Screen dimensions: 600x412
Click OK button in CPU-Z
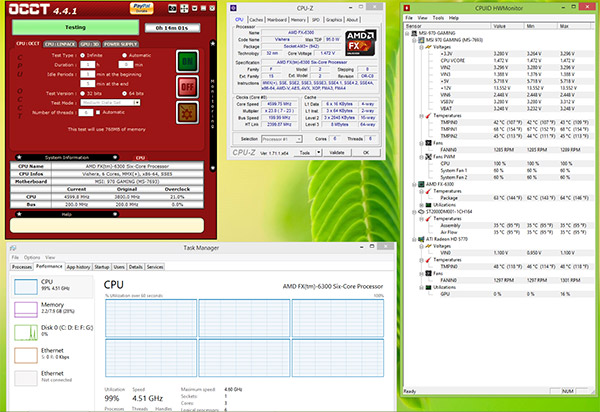coord(366,153)
